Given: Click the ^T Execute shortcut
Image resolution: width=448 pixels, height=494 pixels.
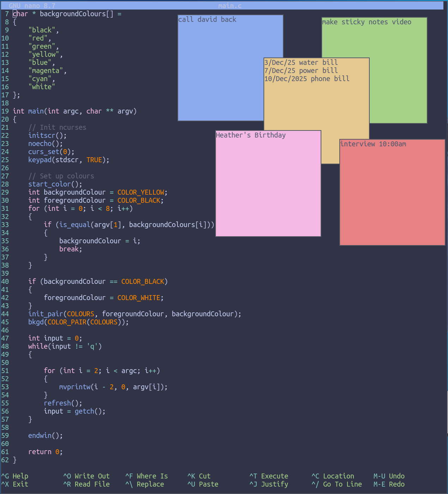Looking at the screenshot, I should [269, 476].
